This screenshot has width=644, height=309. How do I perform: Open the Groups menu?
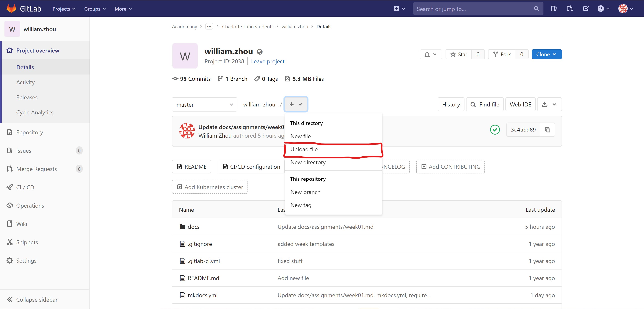pyautogui.click(x=95, y=9)
